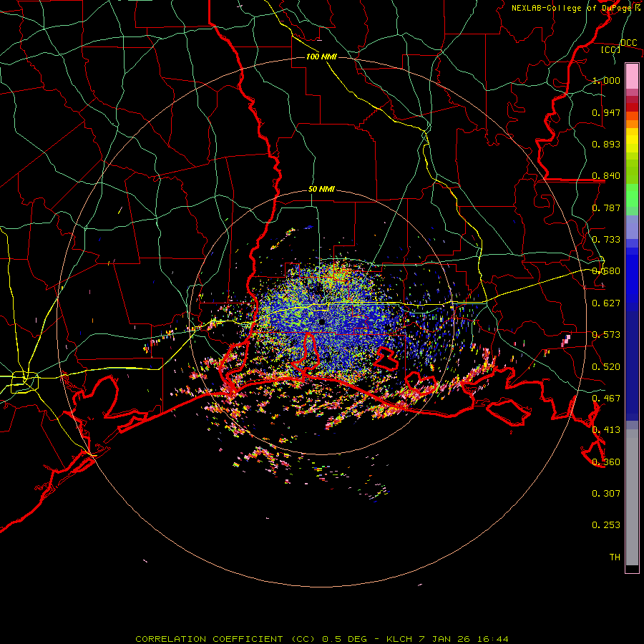Click the 0.893 value on the color scale
This screenshot has width=644, height=644.
(x=606, y=144)
